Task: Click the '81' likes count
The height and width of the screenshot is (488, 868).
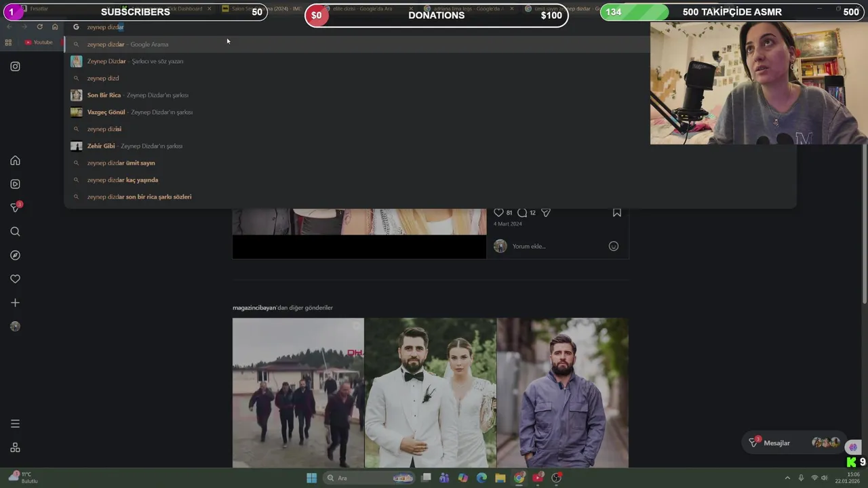Action: 509,213
